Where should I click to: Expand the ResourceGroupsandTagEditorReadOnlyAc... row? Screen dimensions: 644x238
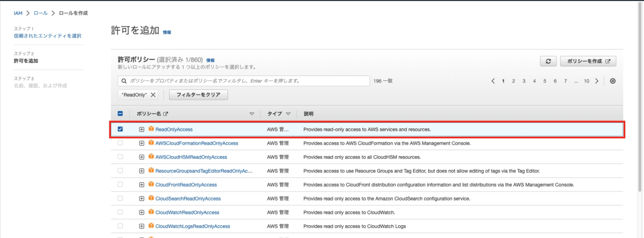pyautogui.click(x=142, y=170)
